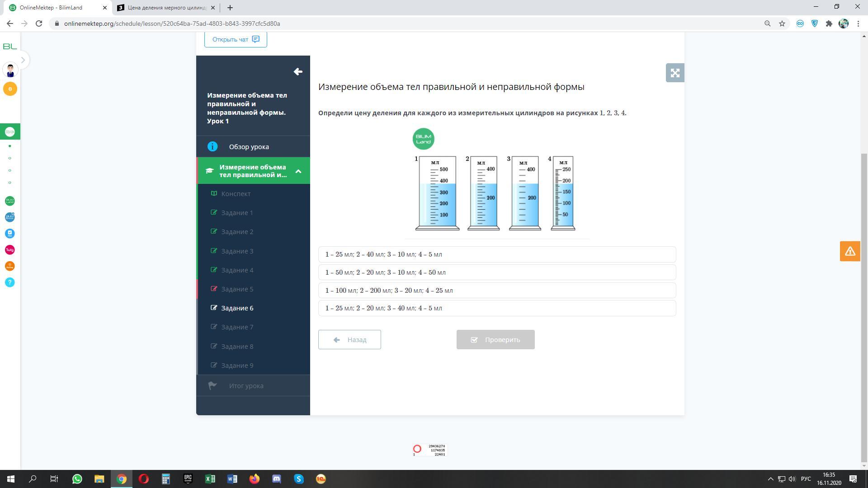
Task: Open Chrome three-dot menu
Action: [x=858, y=23]
